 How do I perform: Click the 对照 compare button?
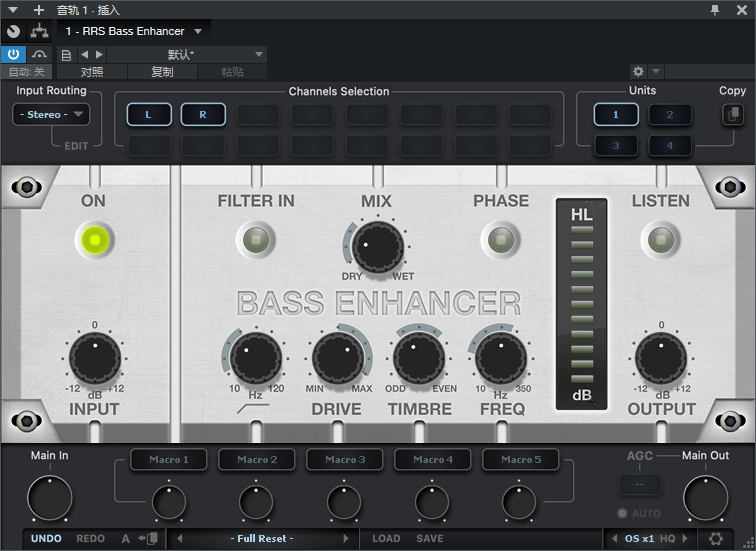click(x=92, y=72)
